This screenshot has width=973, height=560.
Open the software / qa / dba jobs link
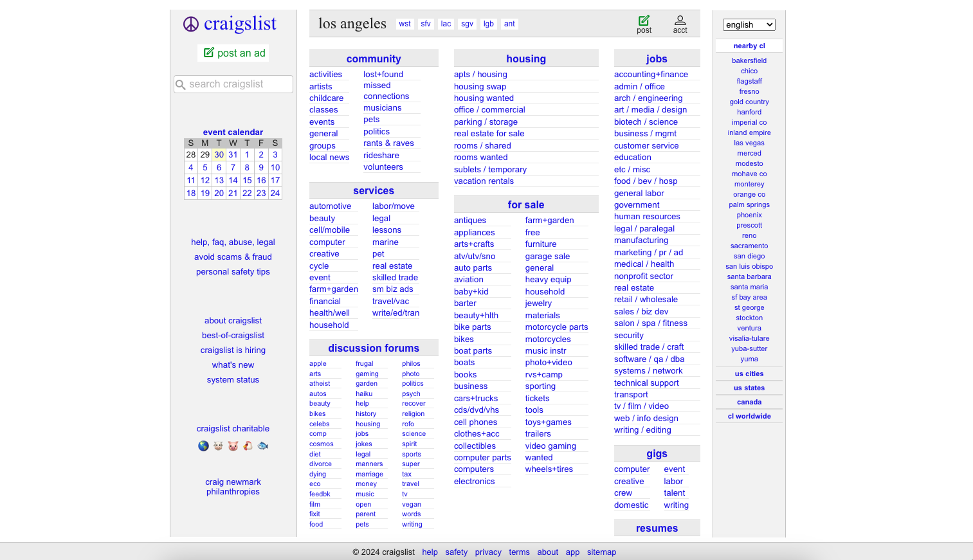649,359
